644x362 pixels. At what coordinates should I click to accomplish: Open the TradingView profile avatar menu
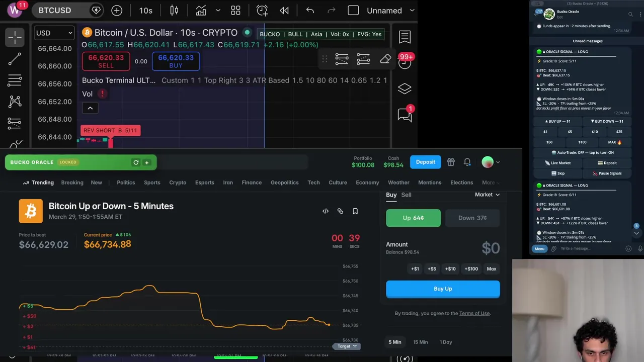(14, 9)
